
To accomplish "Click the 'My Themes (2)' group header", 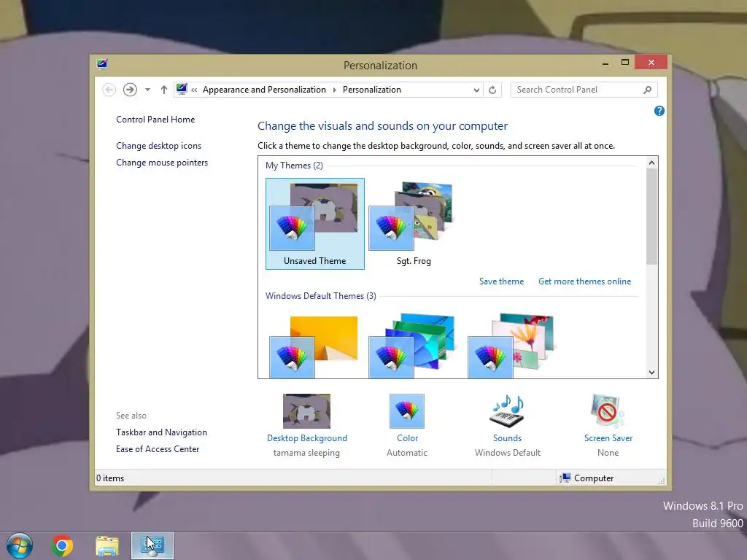I will [x=294, y=166].
